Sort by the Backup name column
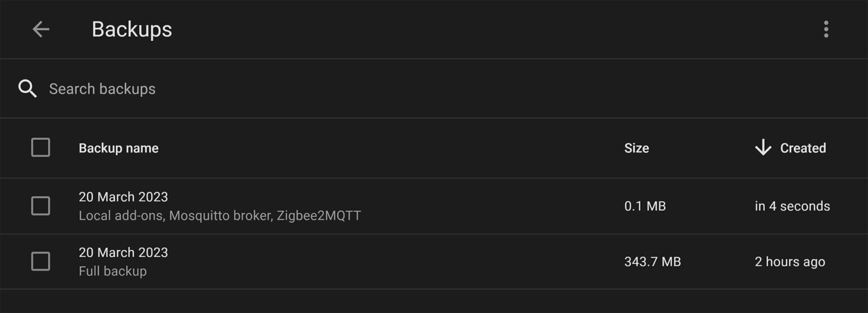Viewport: 868px width, 313px height. point(119,148)
